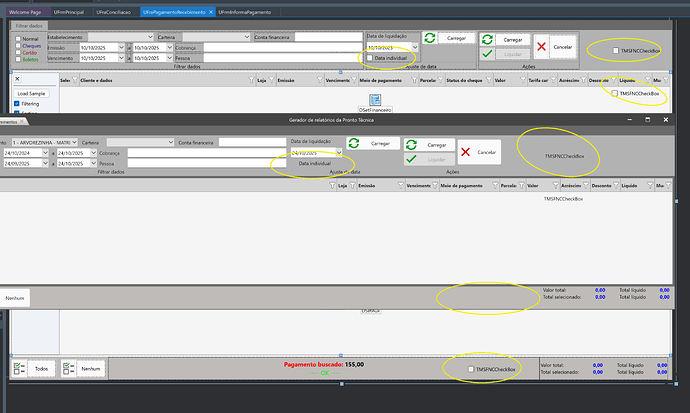Toggle the TMSFNCCheckBox in the bottom status bar
The image size is (690, 413).
(472, 370)
